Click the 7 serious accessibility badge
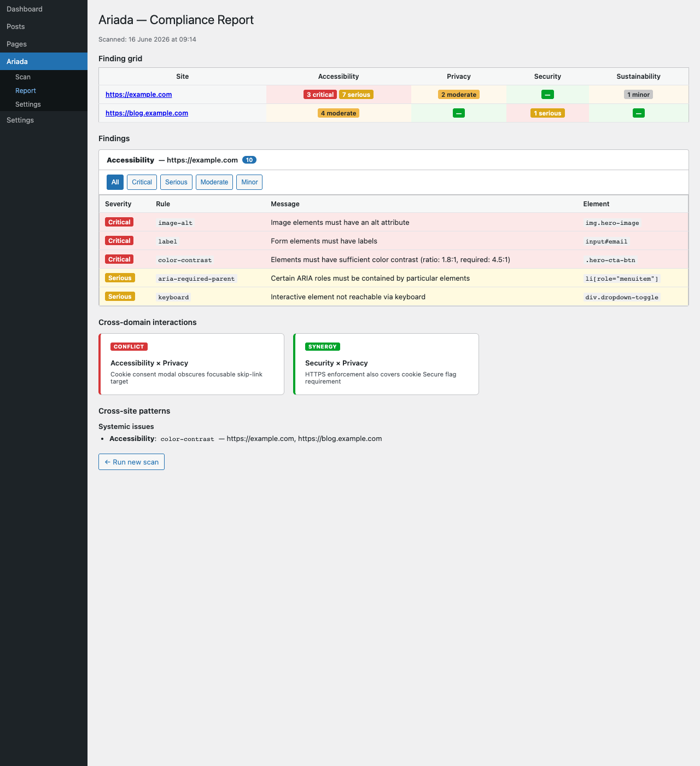 tap(356, 95)
